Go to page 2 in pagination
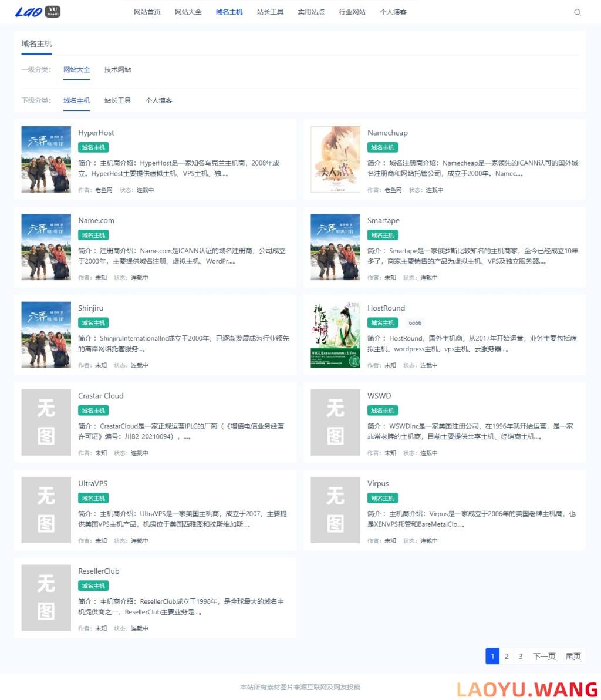The width and height of the screenshot is (601, 700). (507, 657)
